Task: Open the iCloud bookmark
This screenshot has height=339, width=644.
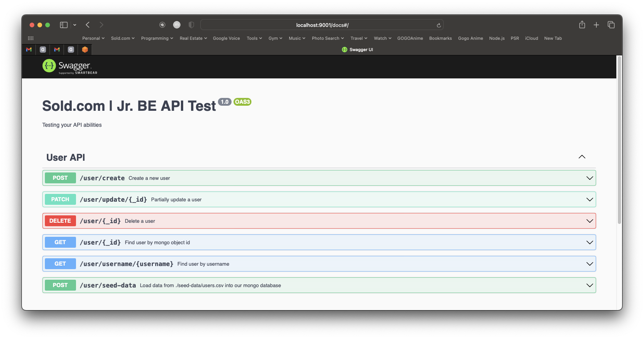Action: (532, 38)
